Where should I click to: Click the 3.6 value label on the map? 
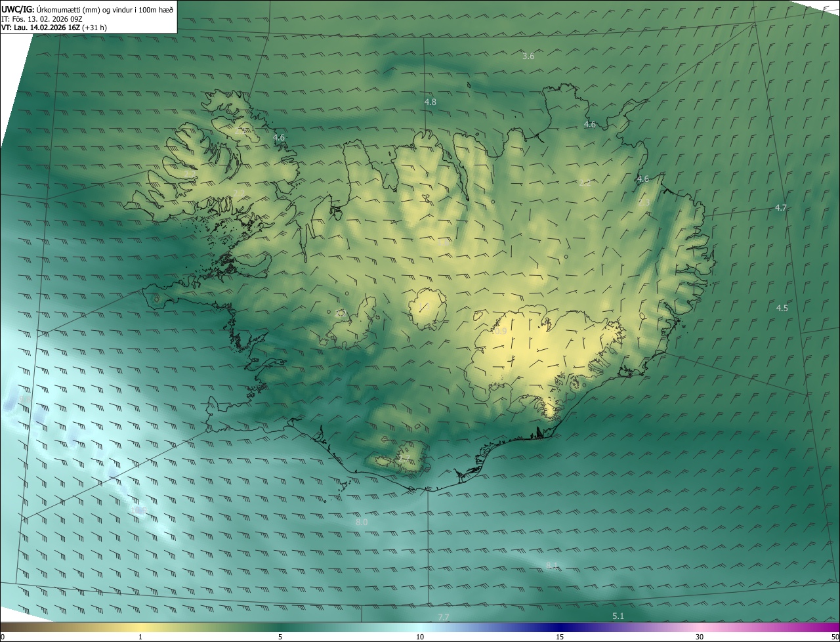[528, 56]
